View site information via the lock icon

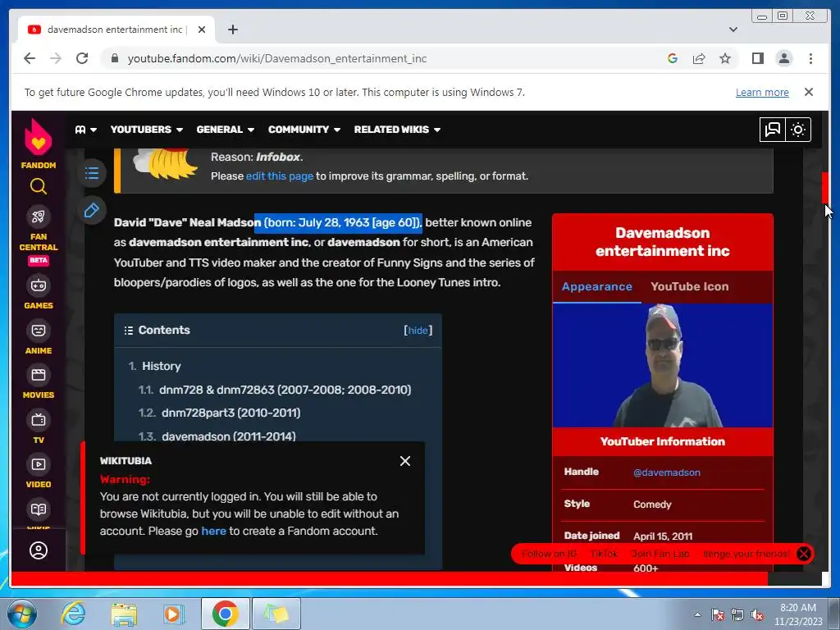[114, 58]
